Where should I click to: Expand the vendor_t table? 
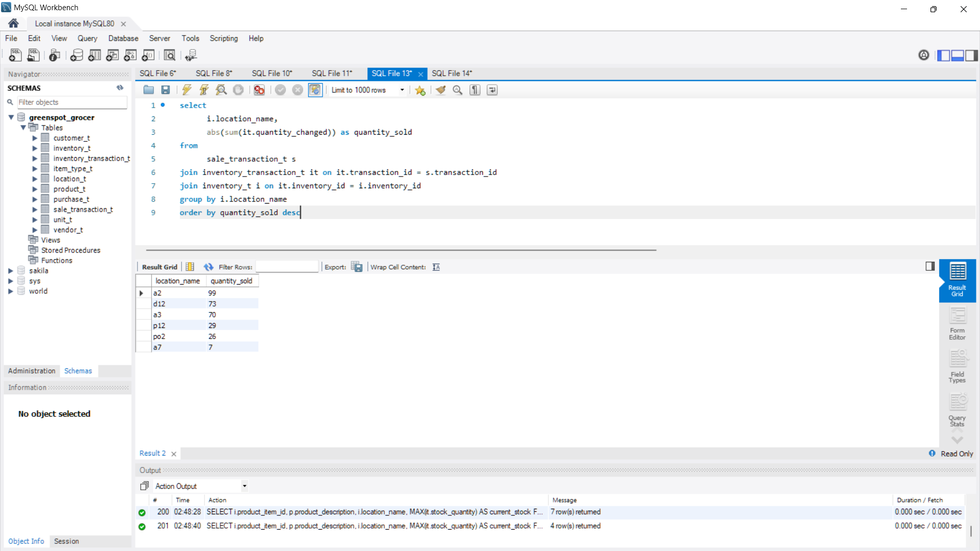(x=35, y=230)
